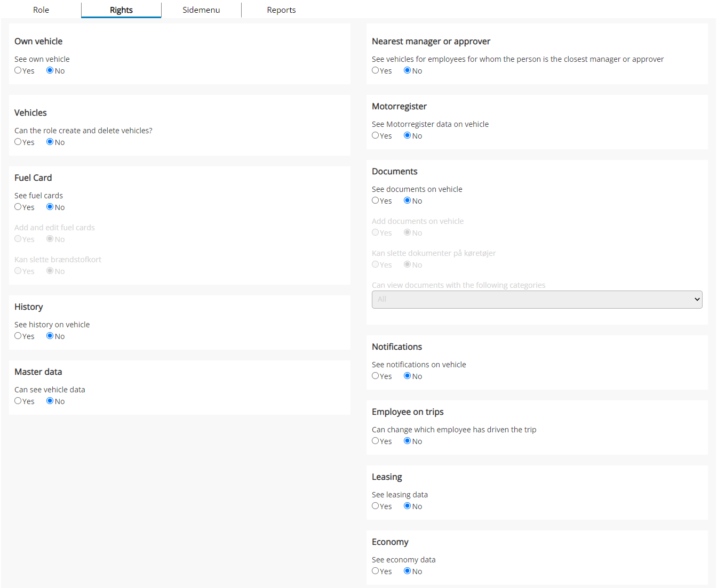This screenshot has height=588, width=717.
Task: Set See documents on vehicle to Yes
Action: pos(376,200)
